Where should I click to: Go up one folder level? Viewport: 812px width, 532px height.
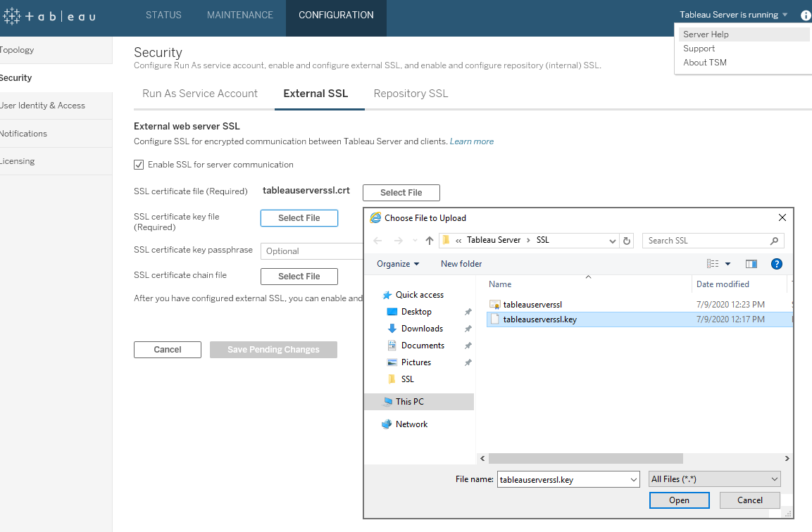(430, 241)
